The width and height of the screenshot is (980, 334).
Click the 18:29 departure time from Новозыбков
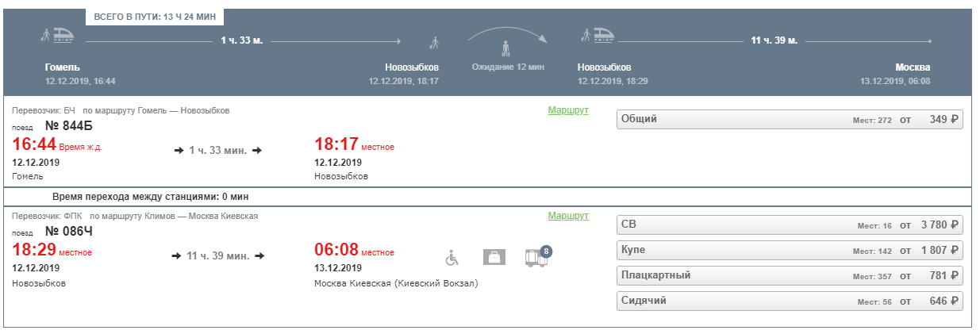tap(33, 250)
